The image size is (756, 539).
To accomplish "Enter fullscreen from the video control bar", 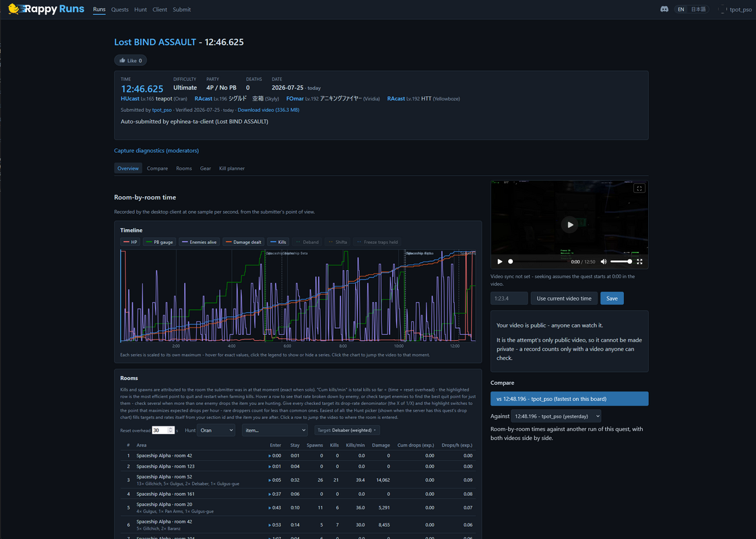I will coord(639,262).
